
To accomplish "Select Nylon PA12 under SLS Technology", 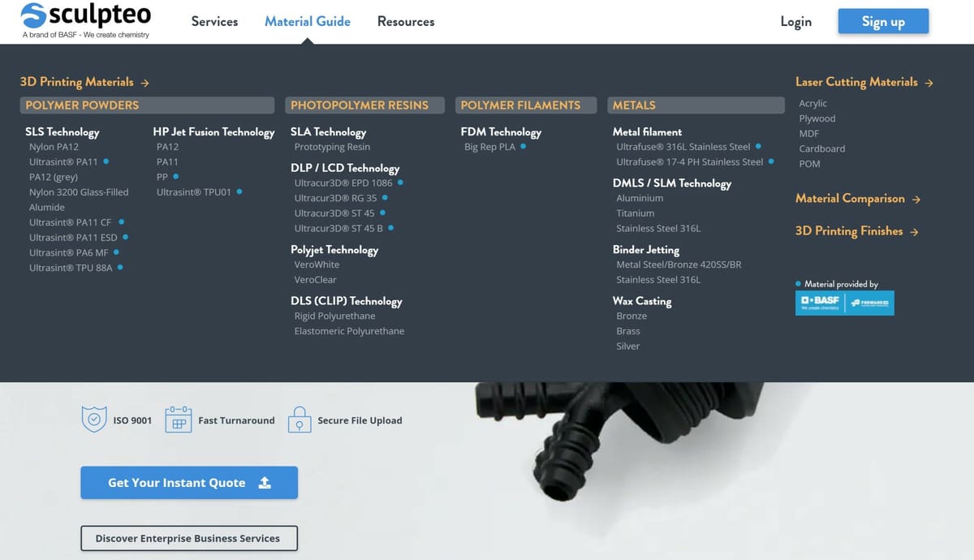I will [x=54, y=147].
